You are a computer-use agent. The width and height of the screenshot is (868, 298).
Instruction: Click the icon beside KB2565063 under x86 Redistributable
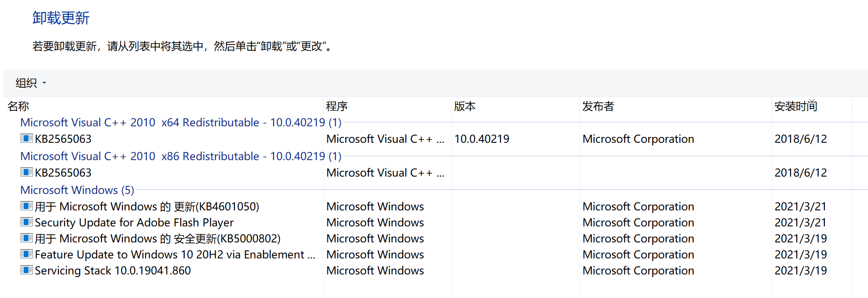pos(27,172)
